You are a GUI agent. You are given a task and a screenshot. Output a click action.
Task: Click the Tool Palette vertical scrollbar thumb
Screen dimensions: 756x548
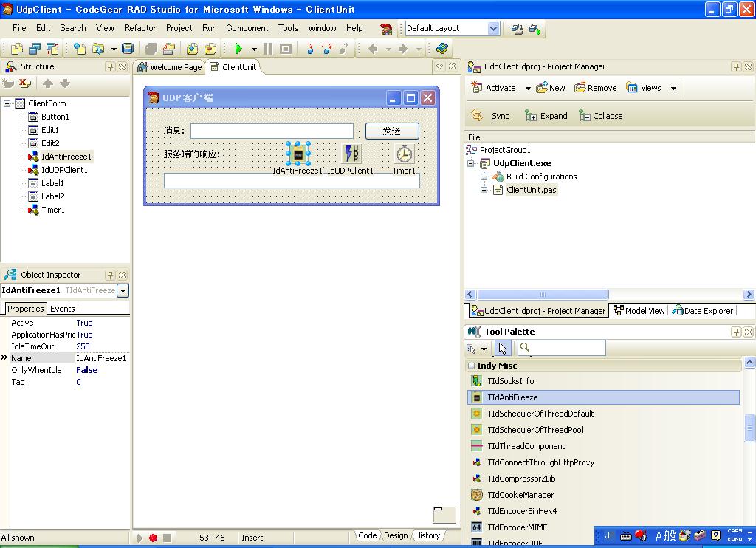tap(749, 428)
